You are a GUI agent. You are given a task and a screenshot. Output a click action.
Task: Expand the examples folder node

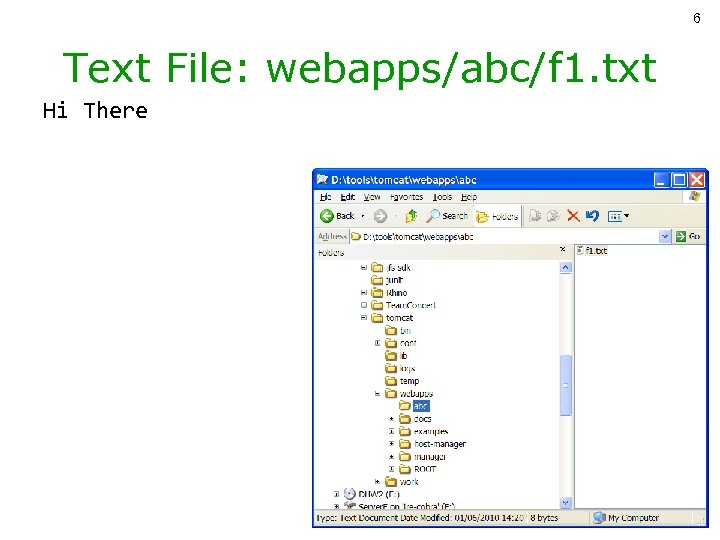(391, 431)
